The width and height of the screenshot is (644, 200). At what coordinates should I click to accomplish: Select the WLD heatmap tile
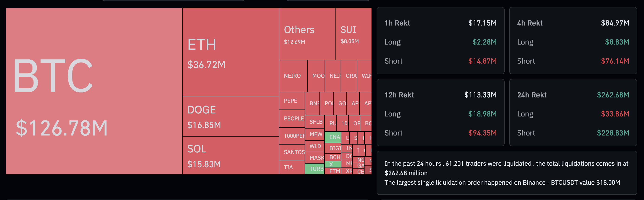315,146
